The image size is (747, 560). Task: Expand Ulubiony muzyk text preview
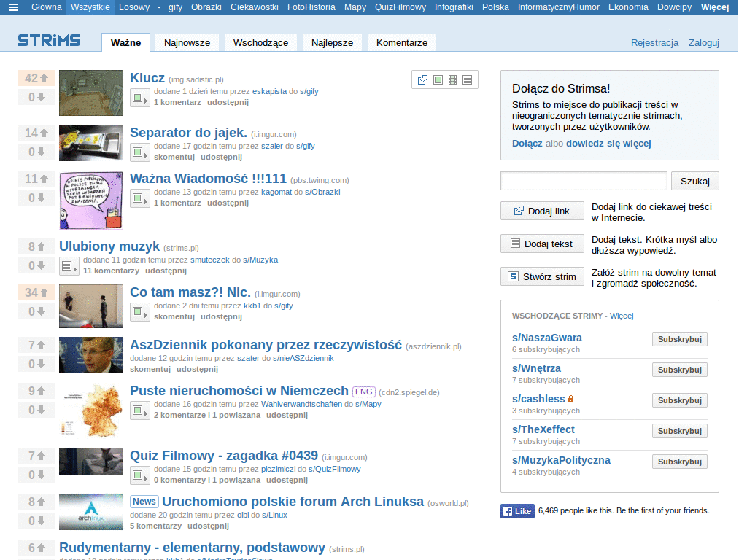69,267
